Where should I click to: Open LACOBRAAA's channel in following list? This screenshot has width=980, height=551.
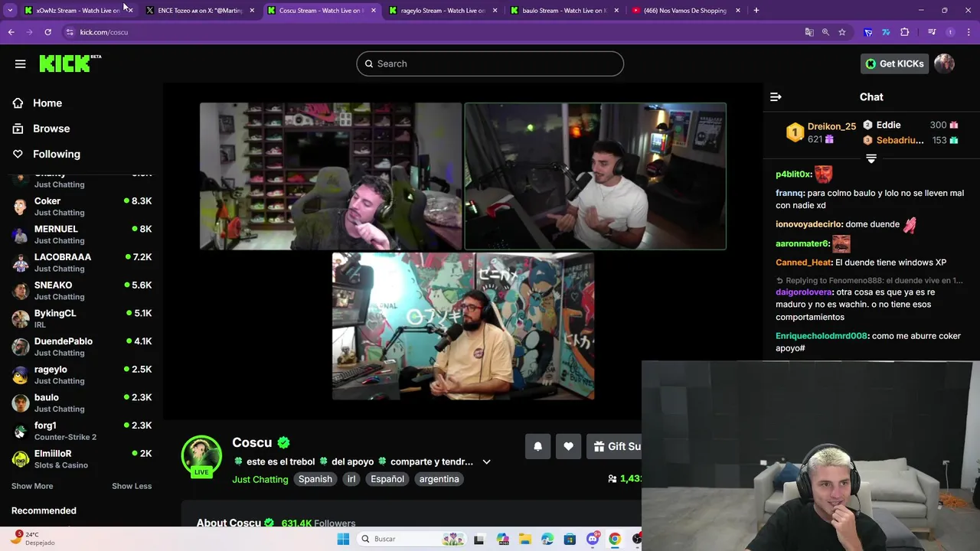[x=81, y=262]
